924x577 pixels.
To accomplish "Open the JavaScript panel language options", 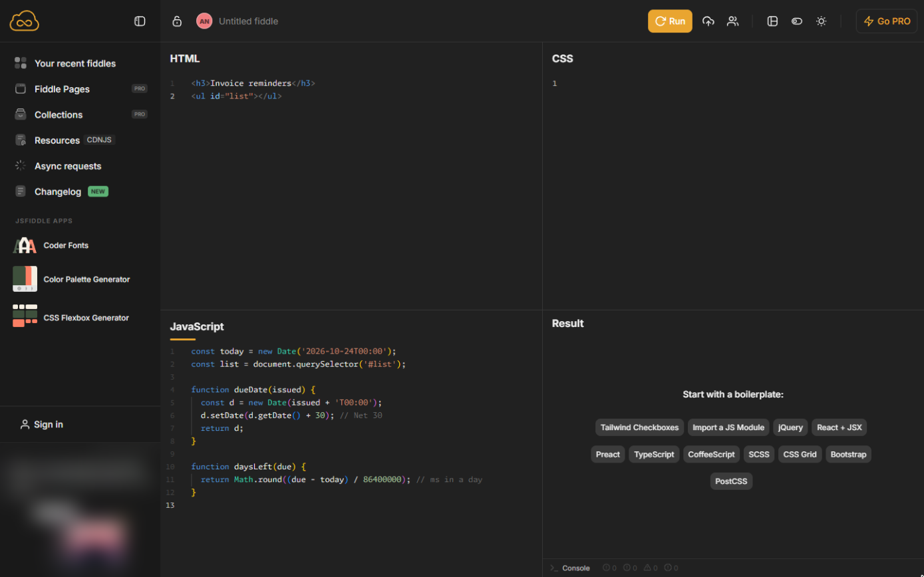I will (197, 326).
